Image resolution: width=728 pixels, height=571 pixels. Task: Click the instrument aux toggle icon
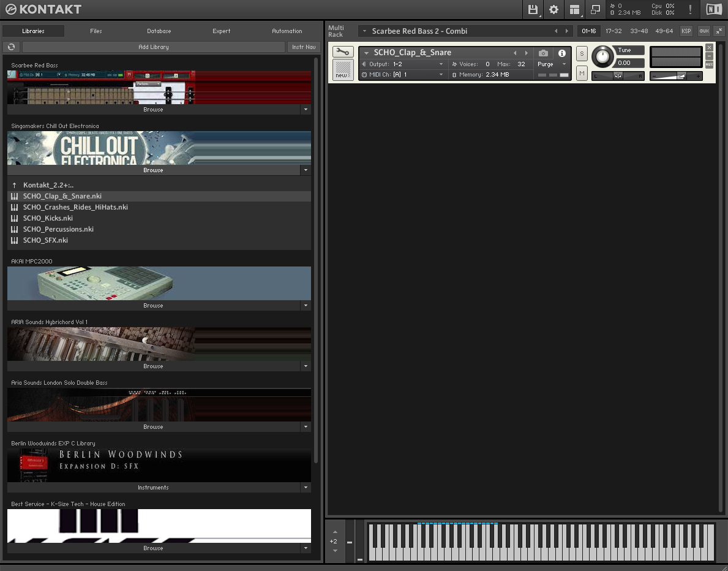point(709,64)
